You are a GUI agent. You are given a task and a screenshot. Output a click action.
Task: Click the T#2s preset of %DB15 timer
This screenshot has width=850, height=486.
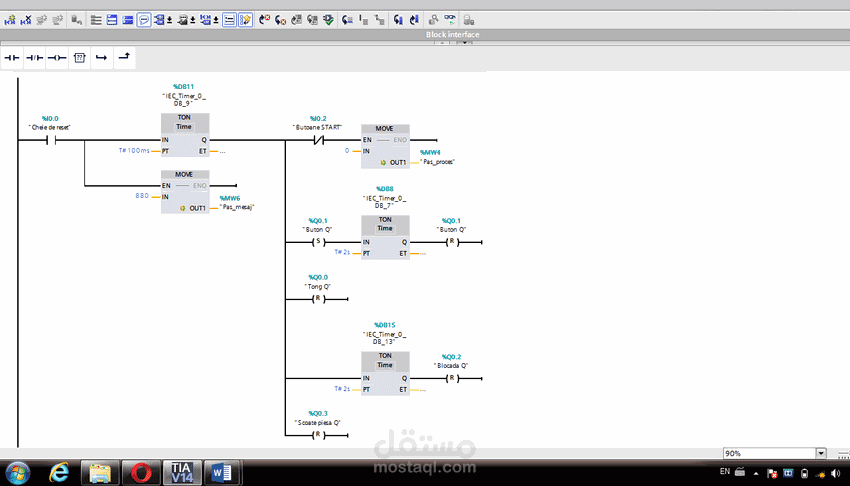pos(342,388)
